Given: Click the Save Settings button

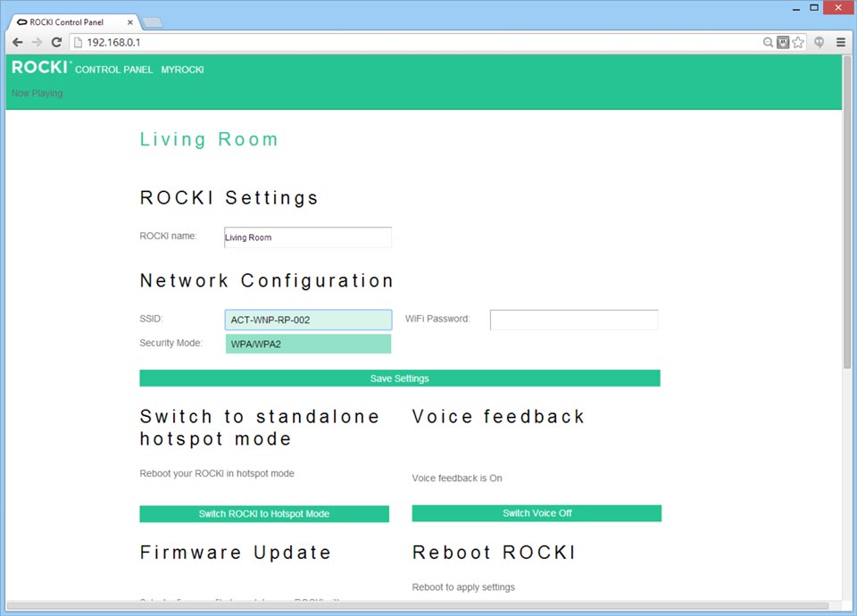Looking at the screenshot, I should click(x=400, y=379).
